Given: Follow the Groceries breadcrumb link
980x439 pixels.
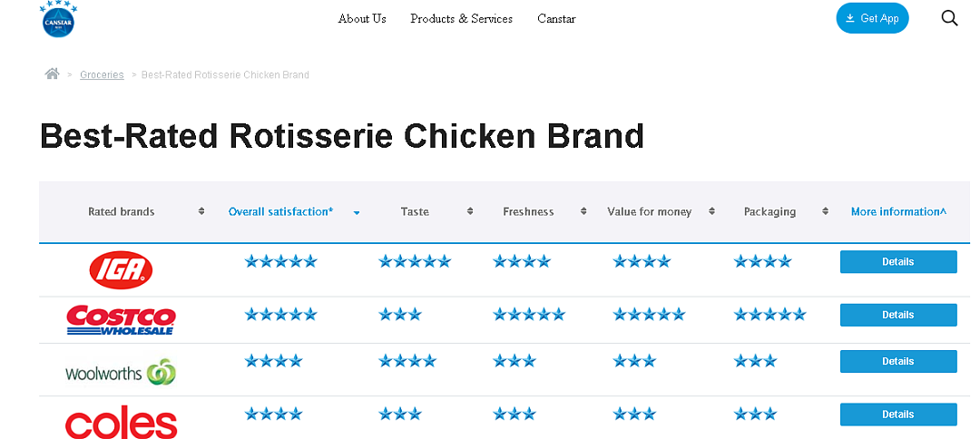Looking at the screenshot, I should point(102,74).
